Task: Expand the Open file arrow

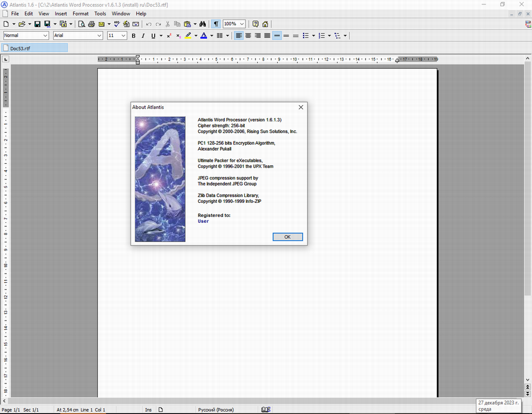Action: coord(30,24)
